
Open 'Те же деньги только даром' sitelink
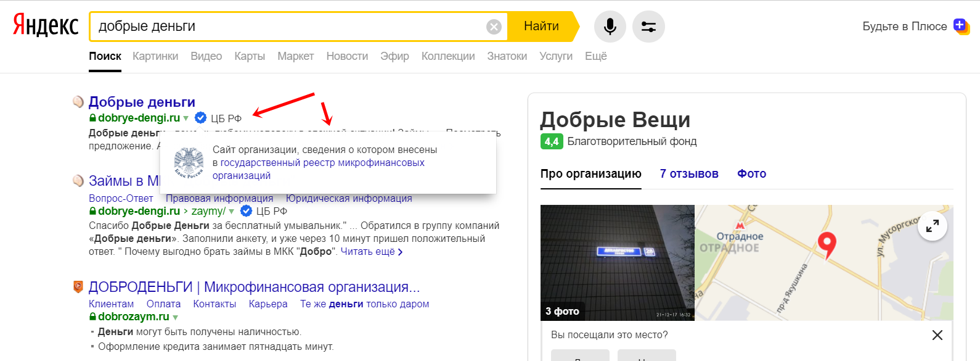[364, 304]
